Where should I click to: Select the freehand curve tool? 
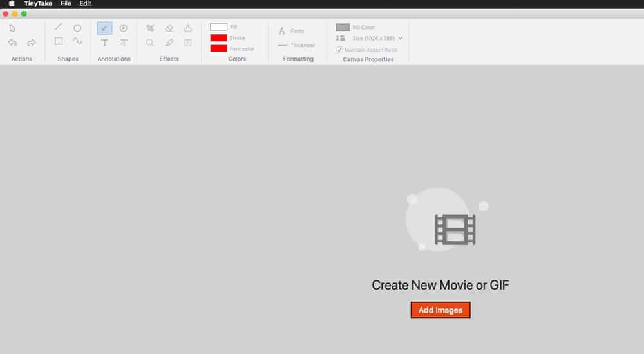coord(77,41)
